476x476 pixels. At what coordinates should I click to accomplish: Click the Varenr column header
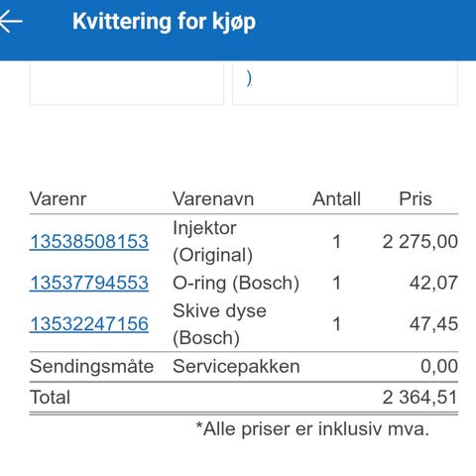pyautogui.click(x=58, y=199)
